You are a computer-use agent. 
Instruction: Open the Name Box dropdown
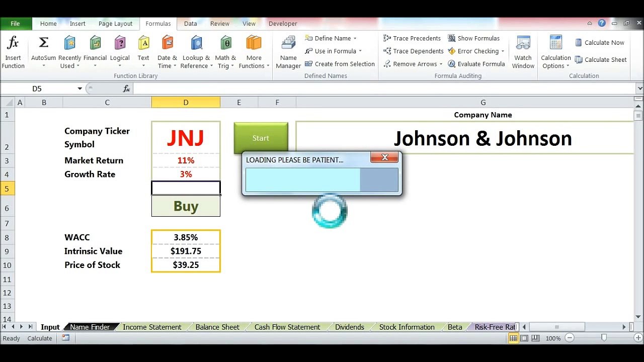(x=79, y=88)
